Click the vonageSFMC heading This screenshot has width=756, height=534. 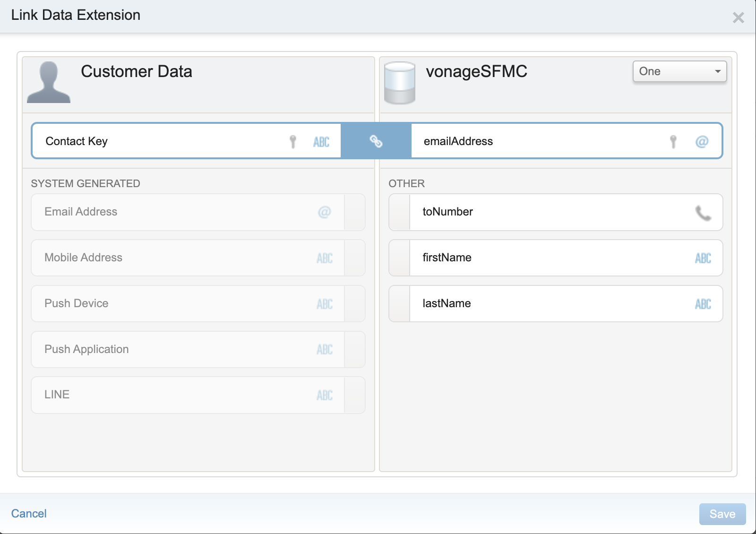(476, 71)
